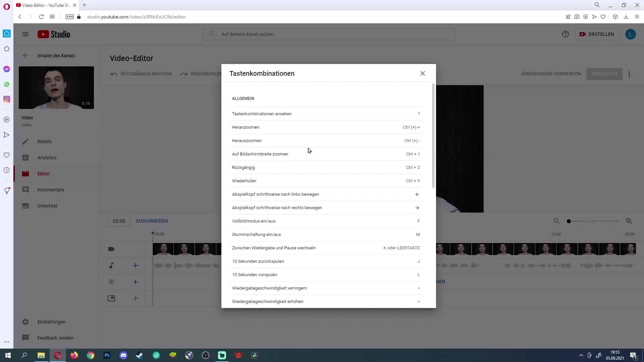Open the browser downloads icon
644x362 pixels.
[626, 17]
